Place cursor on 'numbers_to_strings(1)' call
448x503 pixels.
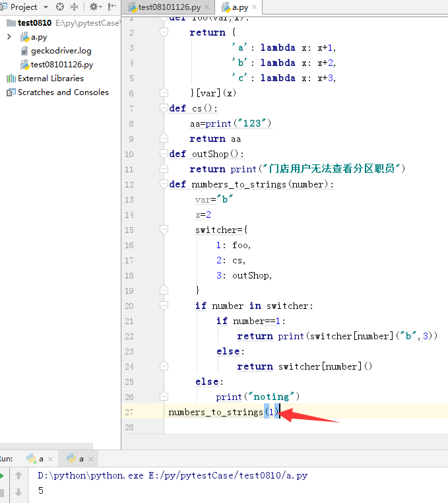tap(224, 412)
